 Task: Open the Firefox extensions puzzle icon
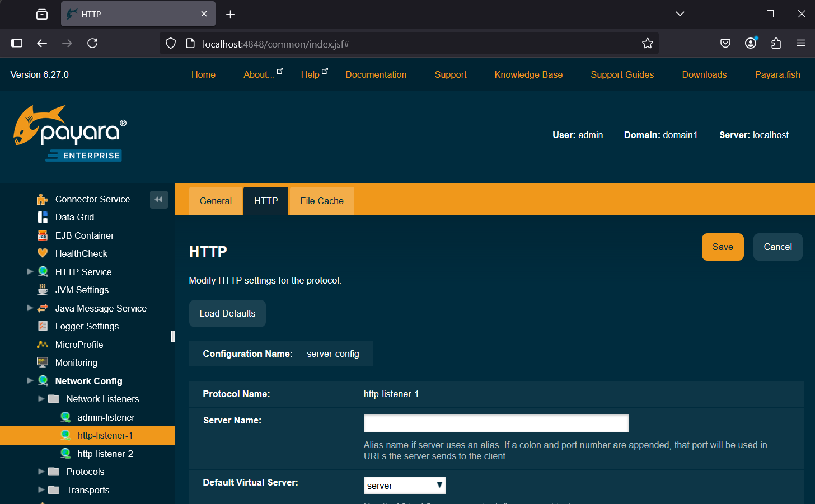click(776, 43)
